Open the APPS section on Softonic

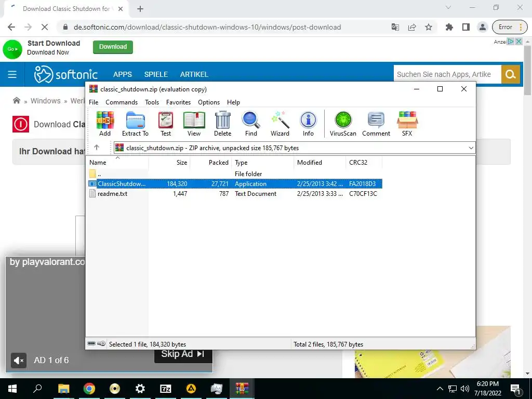tap(123, 74)
